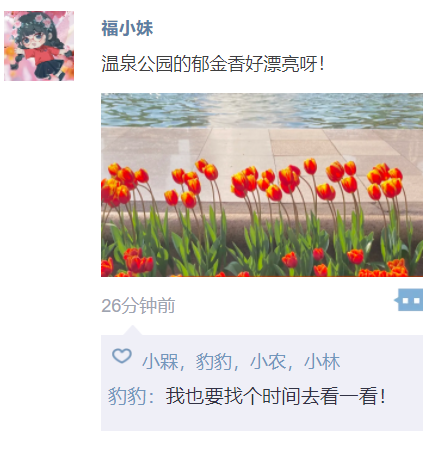This screenshot has height=455, width=441.
Task: Select the post text 温泉公园的郁金香好漂亮呀
Action: tap(213, 64)
